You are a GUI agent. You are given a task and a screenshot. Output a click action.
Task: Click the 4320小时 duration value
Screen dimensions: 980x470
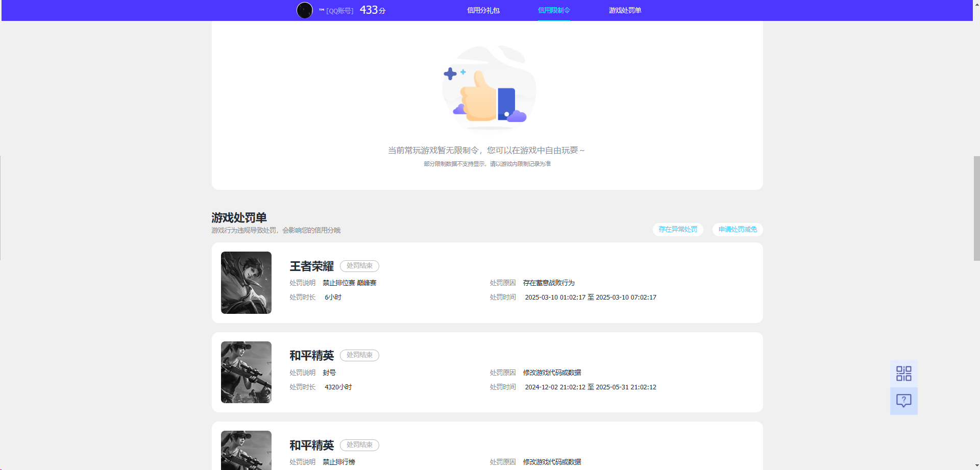click(x=338, y=387)
